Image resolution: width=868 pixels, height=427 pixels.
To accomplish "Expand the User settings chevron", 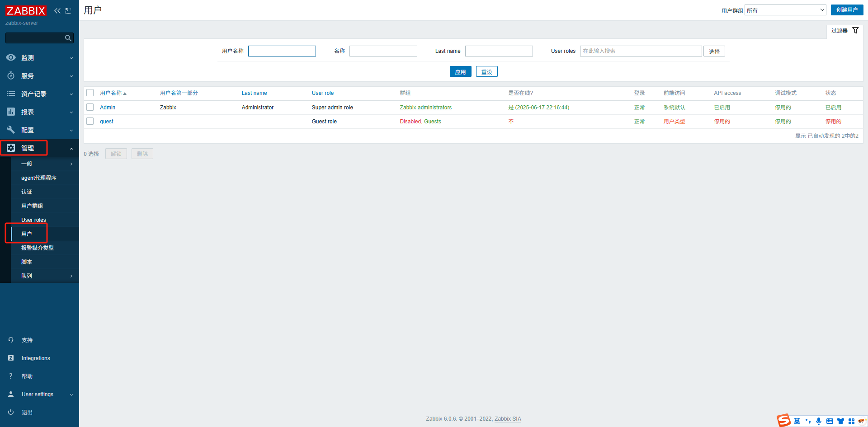I will [x=71, y=394].
